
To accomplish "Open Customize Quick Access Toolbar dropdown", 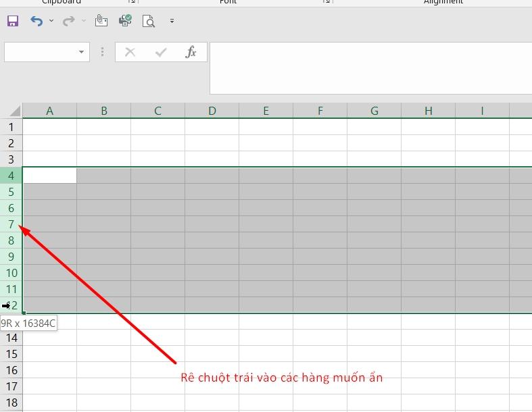I will (172, 21).
